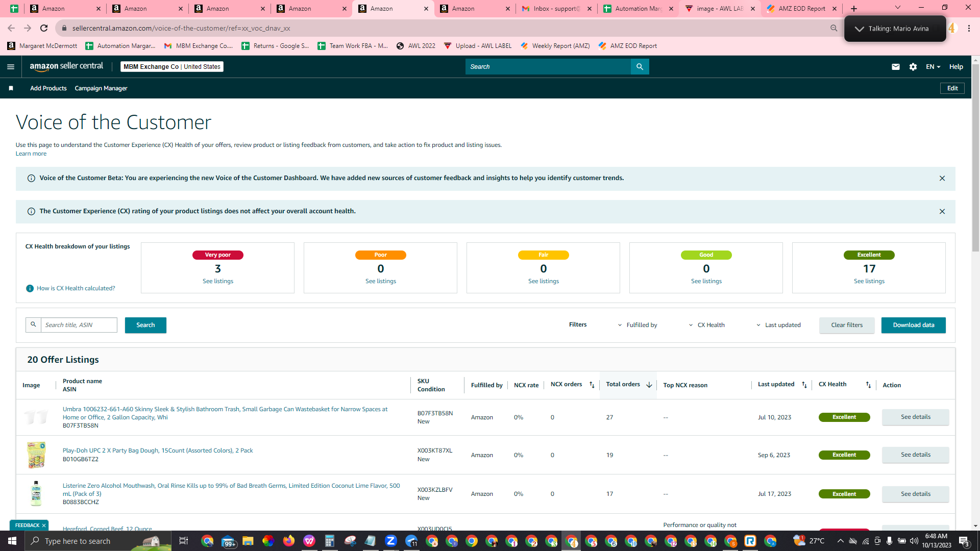
Task: Expand the Last updated filter
Action: point(779,325)
